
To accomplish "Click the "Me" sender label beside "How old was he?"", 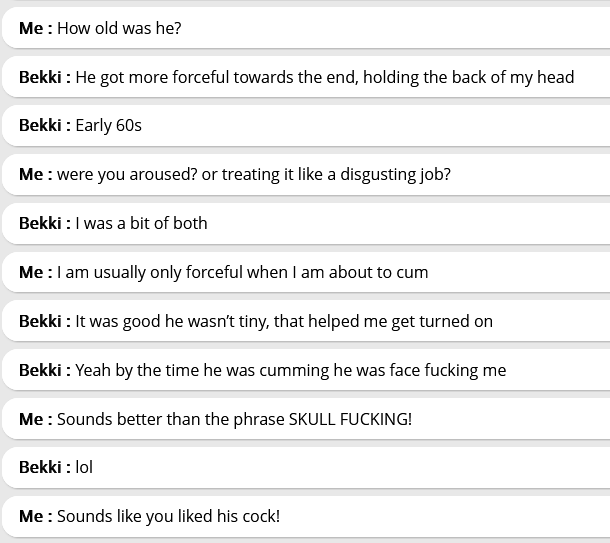I will point(30,28).
